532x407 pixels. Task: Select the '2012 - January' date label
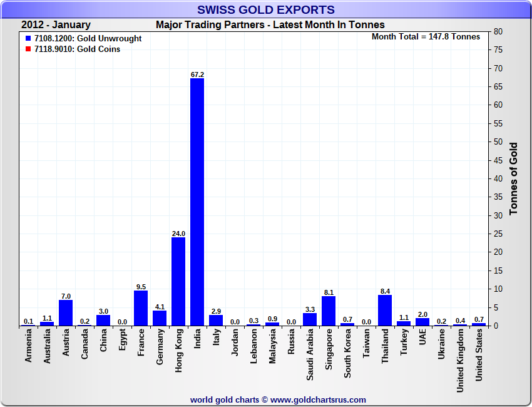point(56,25)
